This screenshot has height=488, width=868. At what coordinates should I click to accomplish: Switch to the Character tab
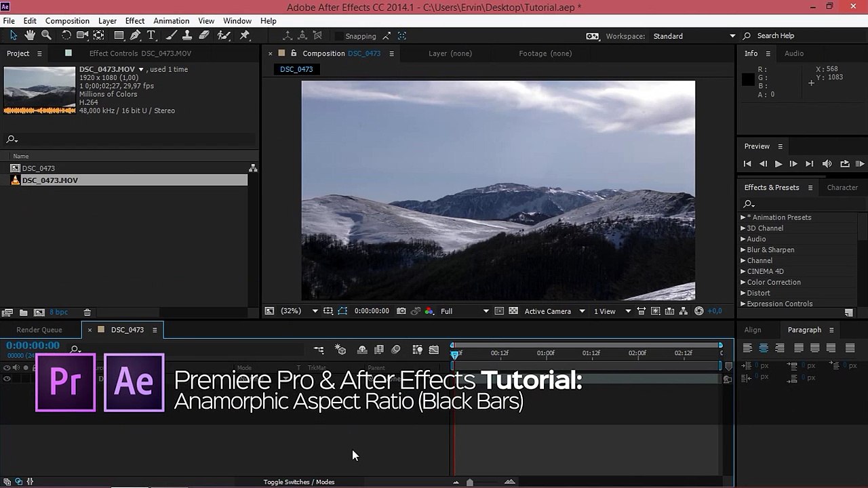842,188
